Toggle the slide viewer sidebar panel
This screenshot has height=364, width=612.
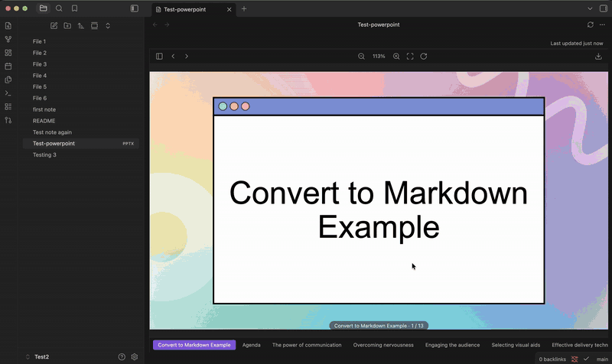point(159,56)
